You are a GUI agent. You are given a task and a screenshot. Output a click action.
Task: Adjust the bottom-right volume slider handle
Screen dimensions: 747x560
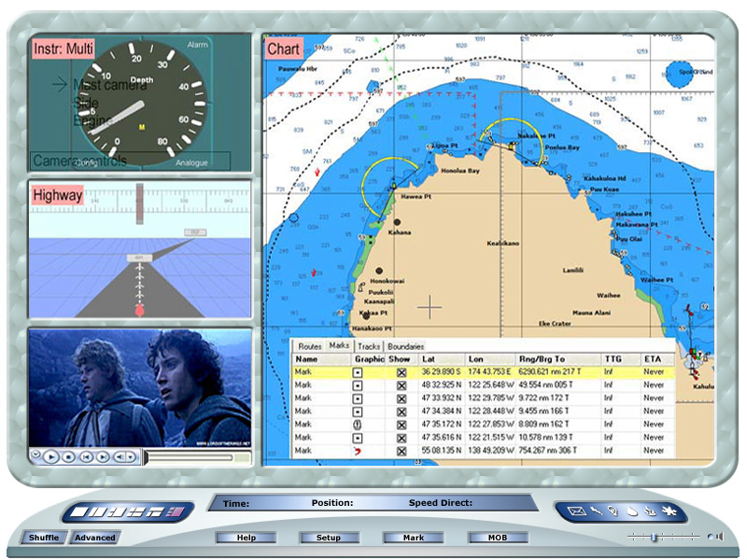[654, 537]
